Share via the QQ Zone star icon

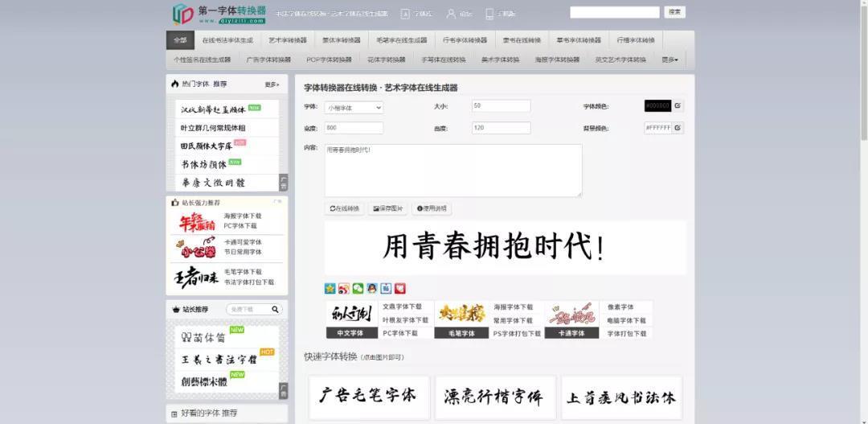330,288
